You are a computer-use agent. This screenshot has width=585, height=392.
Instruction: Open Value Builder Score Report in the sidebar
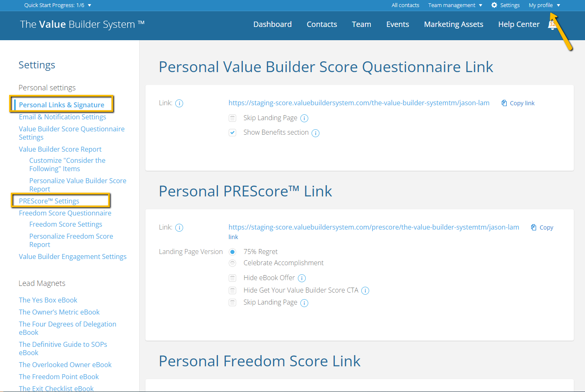[60, 149]
